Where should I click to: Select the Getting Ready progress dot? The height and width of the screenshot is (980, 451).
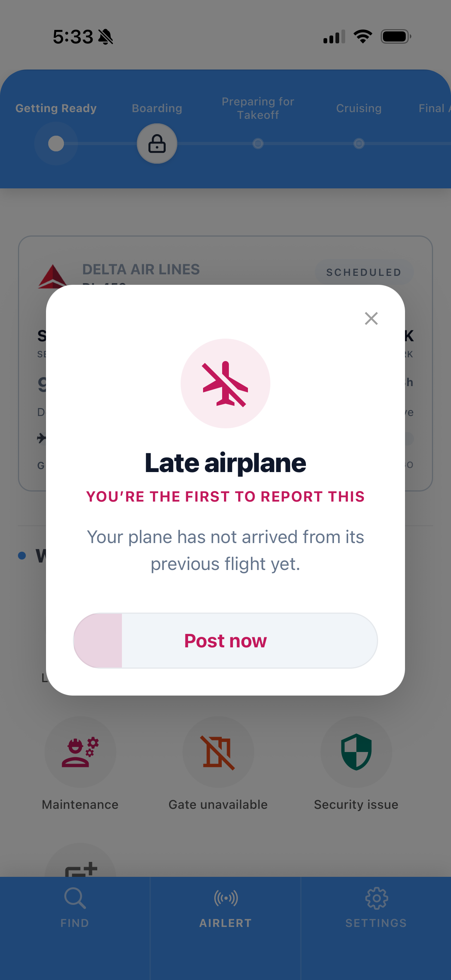[56, 144]
